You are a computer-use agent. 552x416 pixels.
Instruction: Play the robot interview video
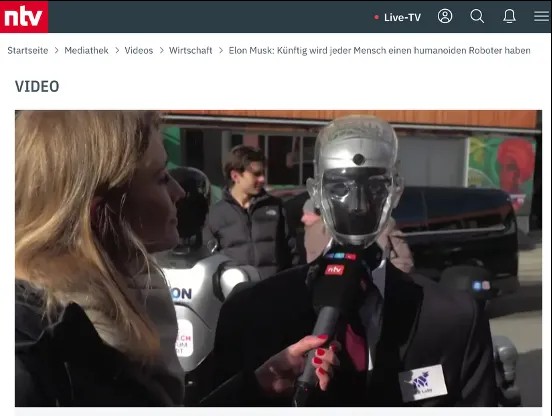278,258
